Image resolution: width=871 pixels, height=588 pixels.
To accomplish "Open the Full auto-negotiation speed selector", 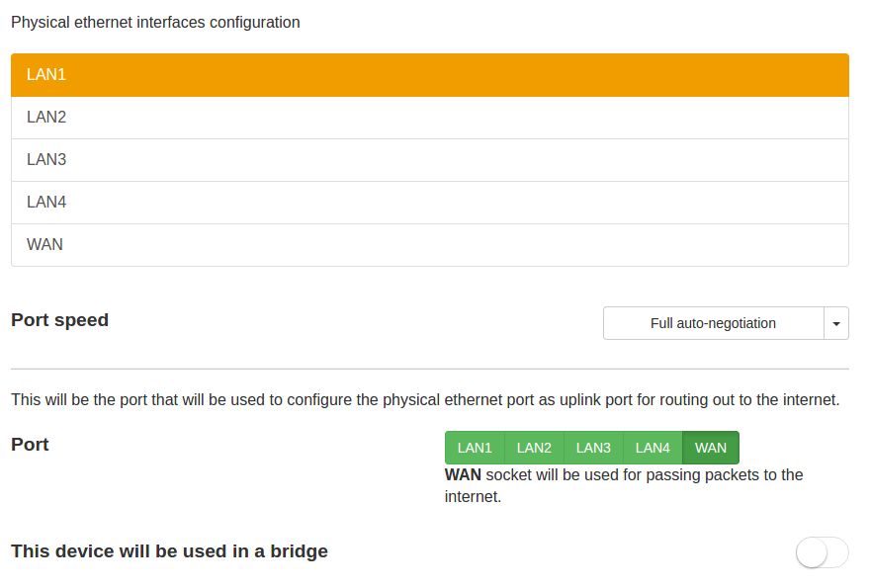I will [x=713, y=323].
